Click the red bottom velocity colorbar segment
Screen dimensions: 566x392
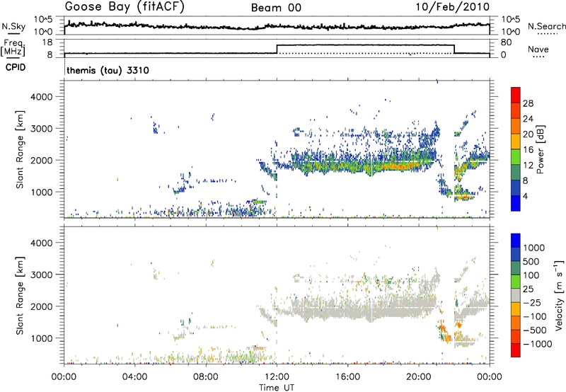[x=516, y=350]
